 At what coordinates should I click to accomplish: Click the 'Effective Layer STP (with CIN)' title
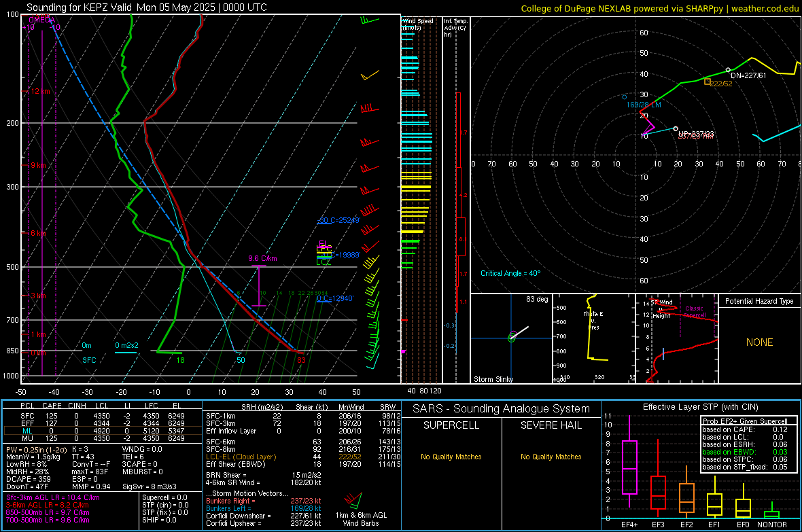pos(701,407)
